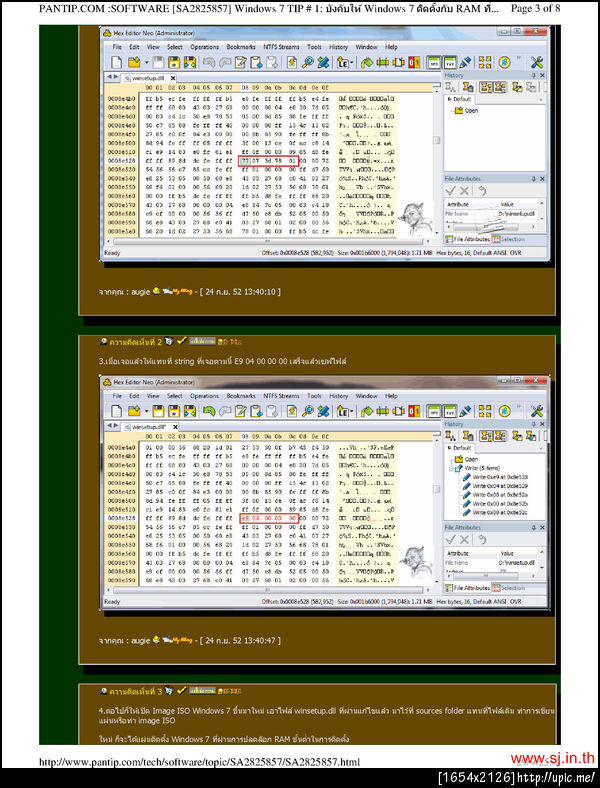This screenshot has width=600, height=788.
Task: Click Save As icon in lower Hex Editor window
Action: (x=174, y=411)
